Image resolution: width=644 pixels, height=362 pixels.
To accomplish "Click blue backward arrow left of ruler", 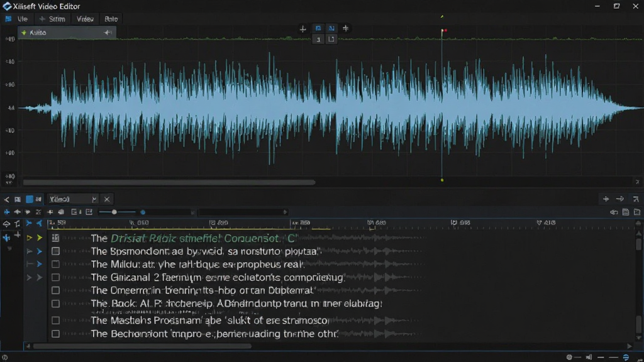I will coord(40,223).
